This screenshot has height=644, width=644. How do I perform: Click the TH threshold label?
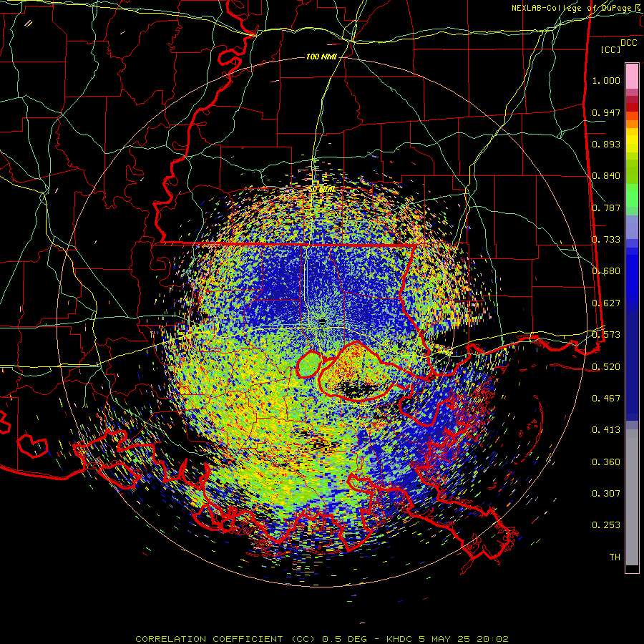(x=615, y=557)
